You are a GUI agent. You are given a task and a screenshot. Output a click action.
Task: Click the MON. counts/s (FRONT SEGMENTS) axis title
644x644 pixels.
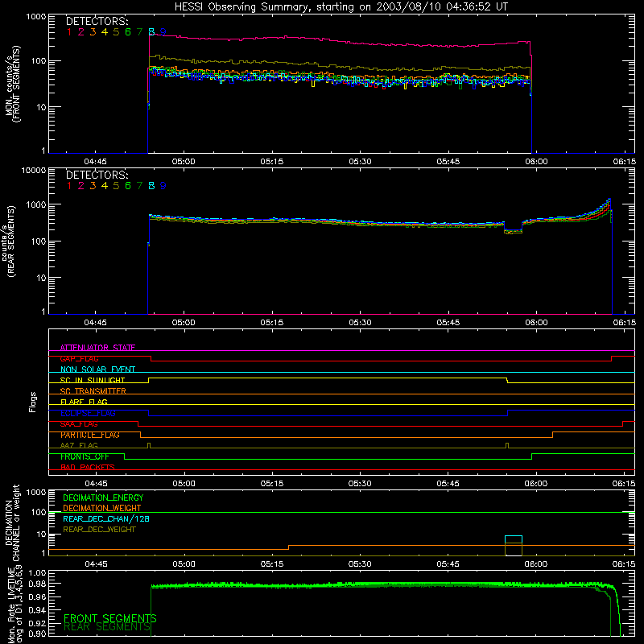12,84
